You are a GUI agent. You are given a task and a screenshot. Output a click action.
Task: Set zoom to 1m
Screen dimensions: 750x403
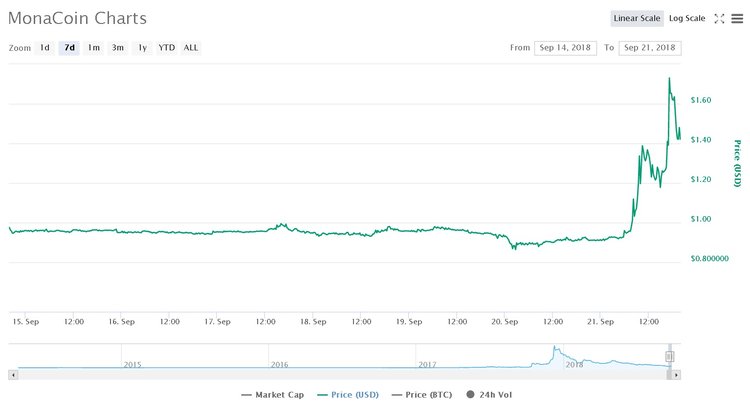point(94,48)
